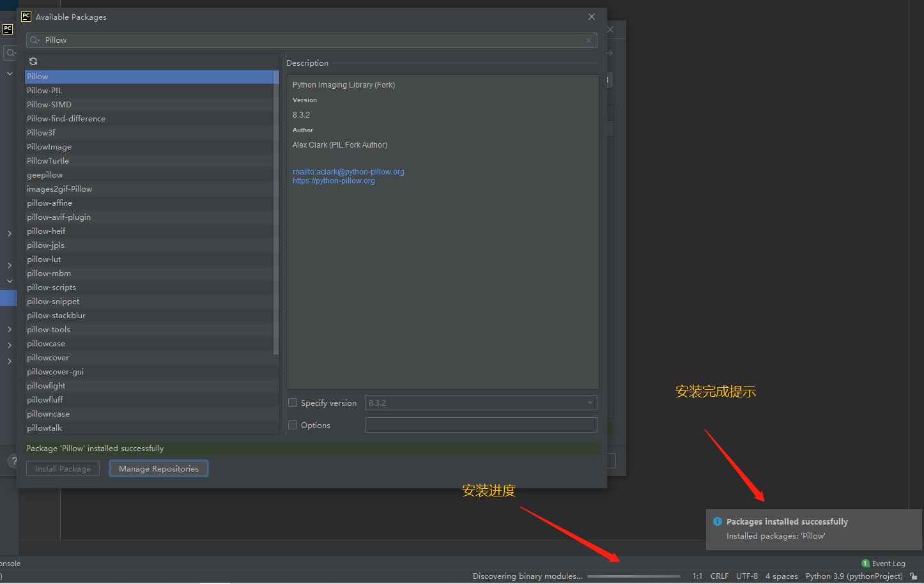Open the Event Log in status bar
Viewport: 924px width, 584px height.
coord(888,564)
